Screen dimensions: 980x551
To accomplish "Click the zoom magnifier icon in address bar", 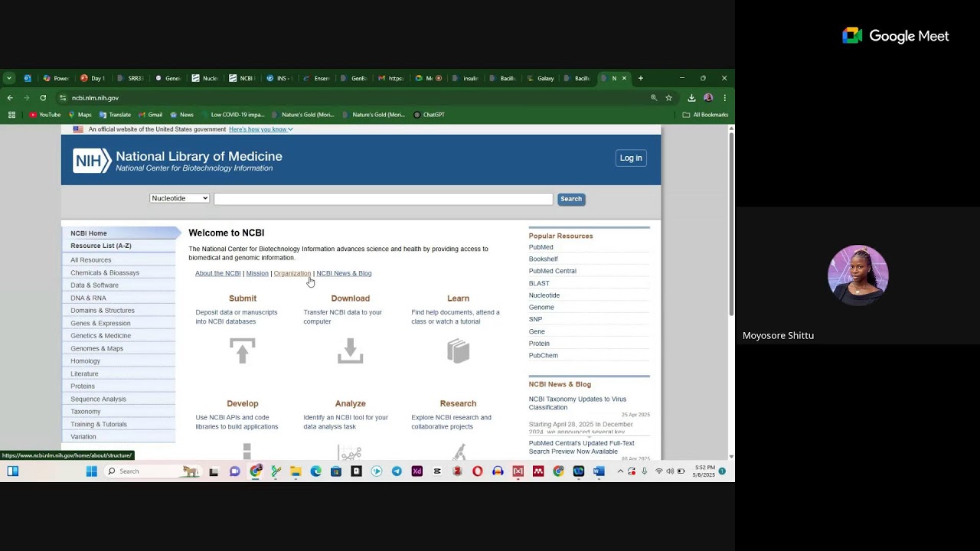I will tap(654, 98).
